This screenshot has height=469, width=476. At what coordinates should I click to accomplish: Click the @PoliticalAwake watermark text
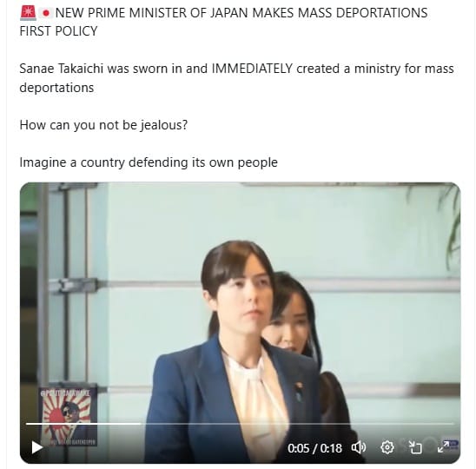click(65, 393)
